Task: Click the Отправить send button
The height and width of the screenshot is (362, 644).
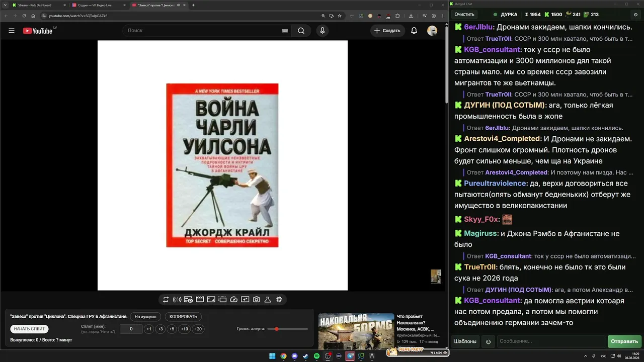Action: (x=624, y=341)
